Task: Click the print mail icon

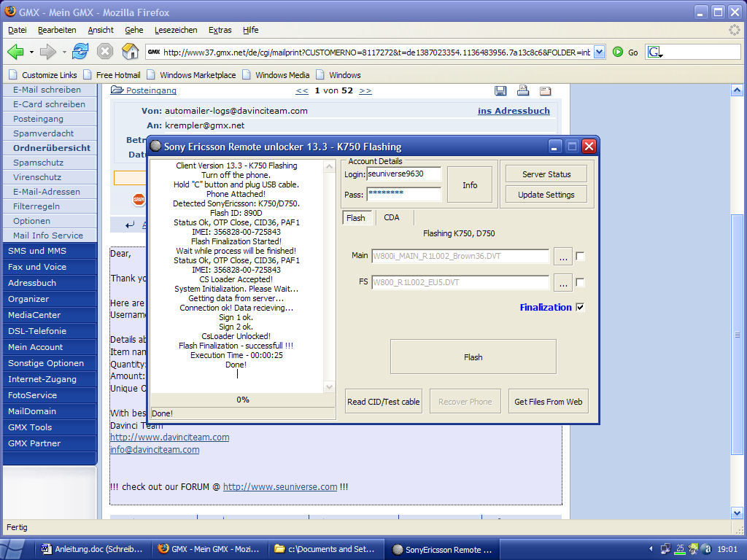Action: coord(523,90)
